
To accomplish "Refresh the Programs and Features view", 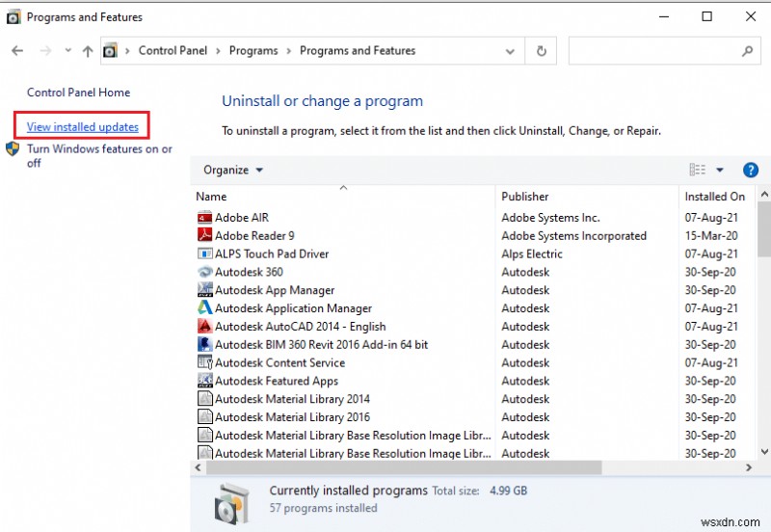I will coord(542,51).
